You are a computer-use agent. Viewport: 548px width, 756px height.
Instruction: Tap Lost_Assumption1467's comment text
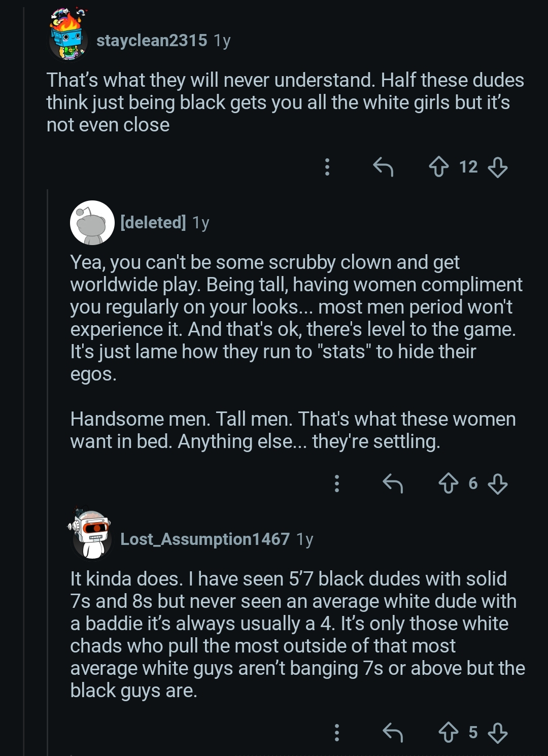click(x=297, y=634)
